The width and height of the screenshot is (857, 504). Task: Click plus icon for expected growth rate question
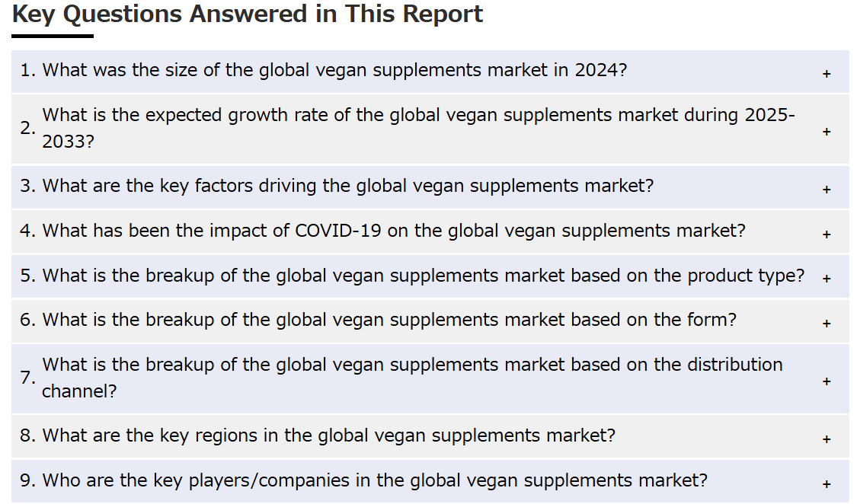pyautogui.click(x=827, y=132)
